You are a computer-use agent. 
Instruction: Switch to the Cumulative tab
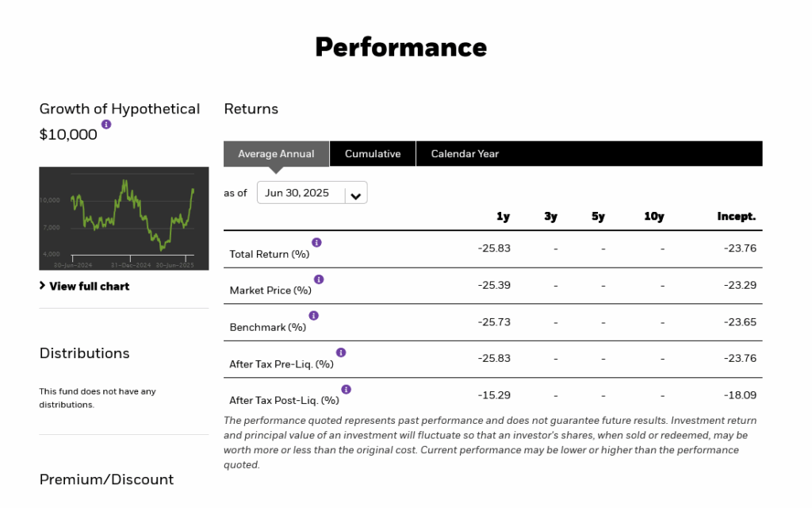point(373,154)
